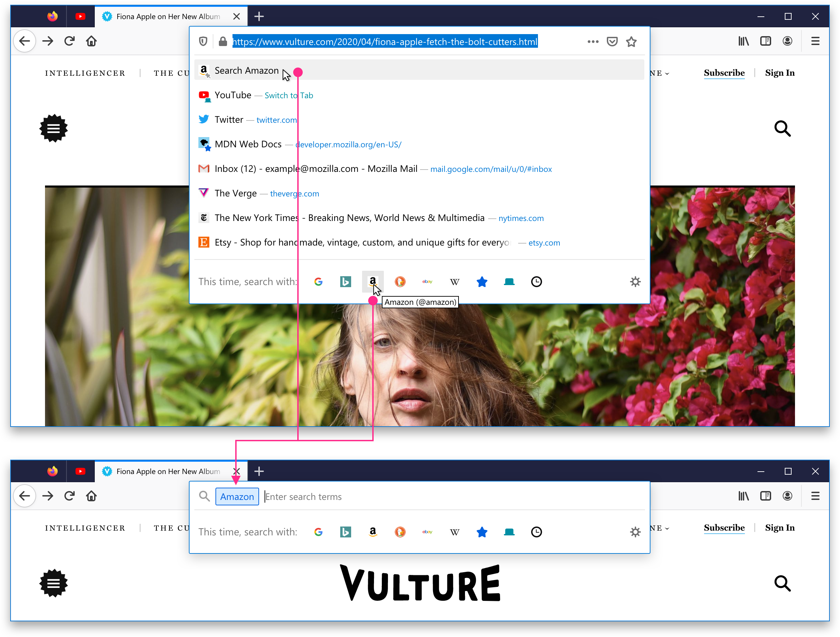Open tracking protection shield in top URL bar
Image resolution: width=840 pixels, height=637 pixels.
tap(204, 41)
